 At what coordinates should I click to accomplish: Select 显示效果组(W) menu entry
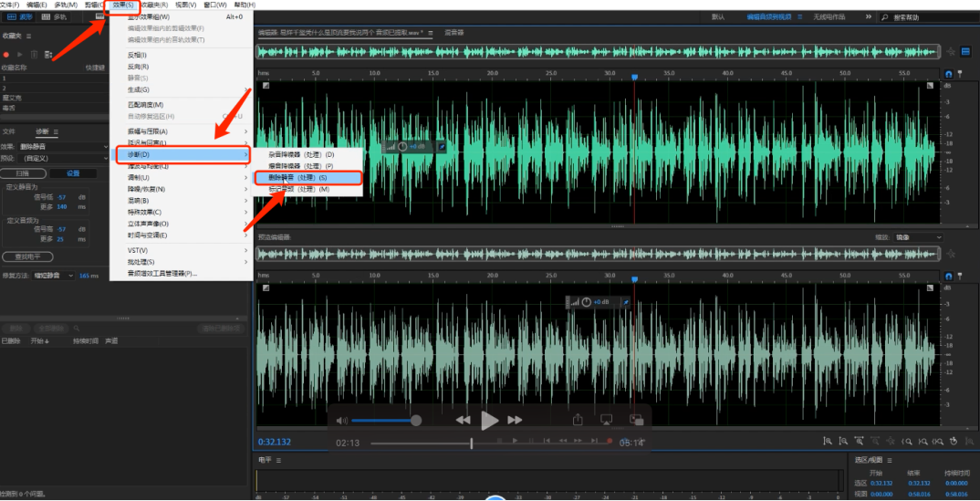tap(182, 16)
